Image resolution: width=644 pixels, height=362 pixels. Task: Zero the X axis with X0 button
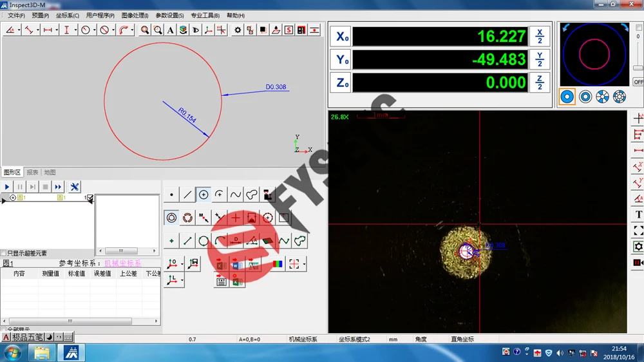[x=341, y=37]
